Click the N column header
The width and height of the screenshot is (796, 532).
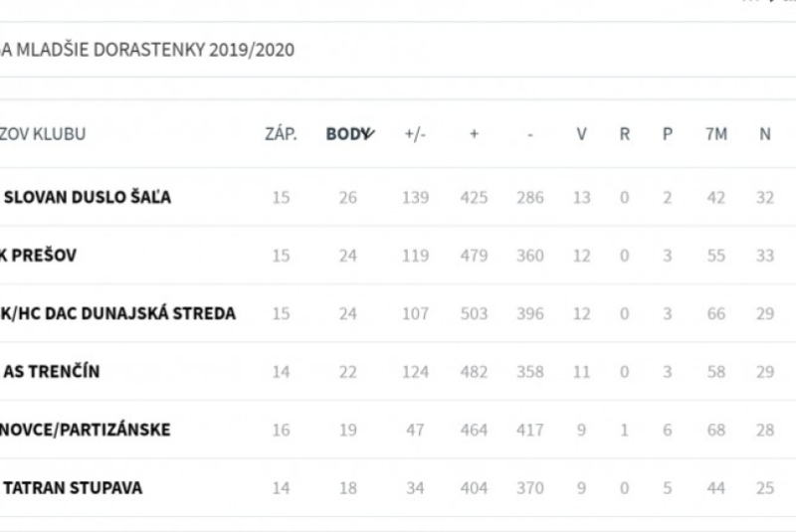coord(764,134)
